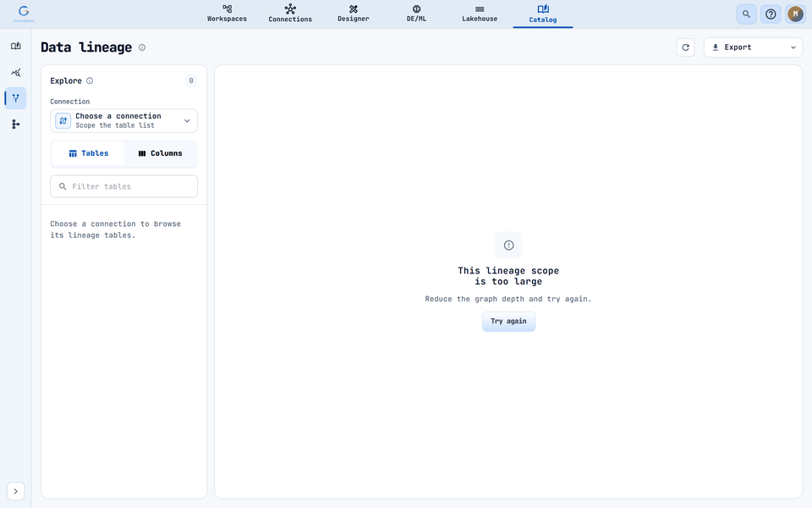Go to Connections tab
812x508 pixels.
[x=290, y=14]
